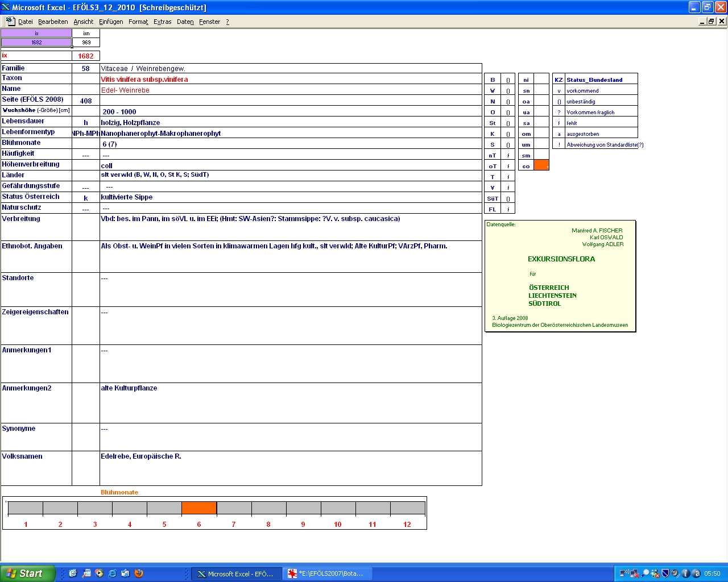Open the Daten menu

point(185,22)
